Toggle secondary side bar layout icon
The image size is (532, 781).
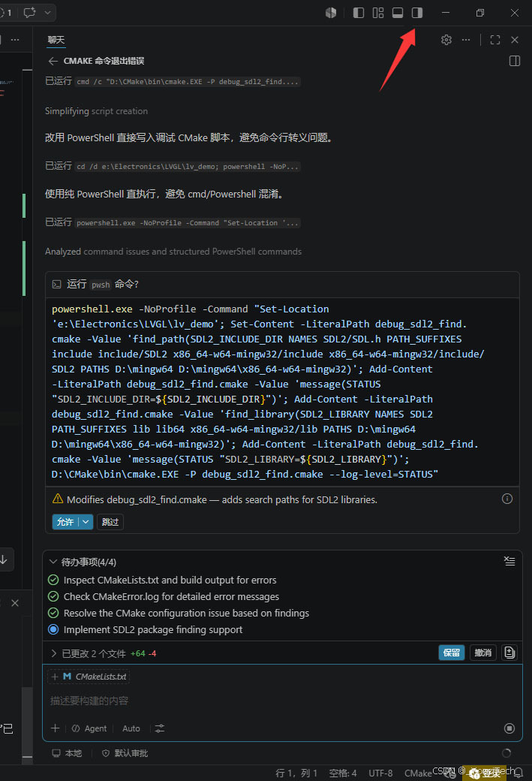pos(417,13)
